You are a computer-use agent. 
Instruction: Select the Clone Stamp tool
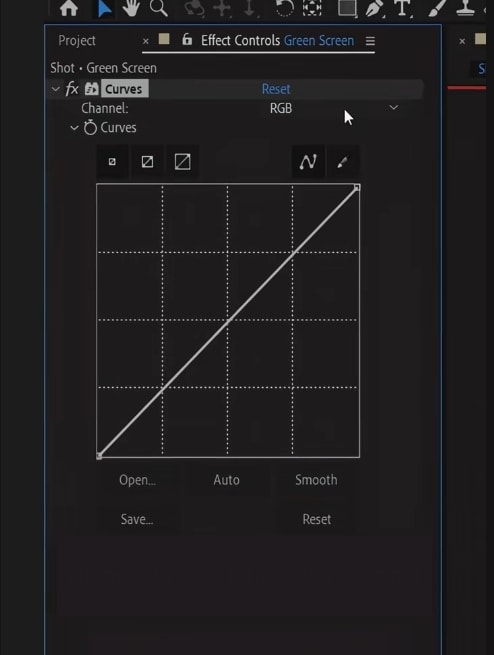(x=465, y=8)
